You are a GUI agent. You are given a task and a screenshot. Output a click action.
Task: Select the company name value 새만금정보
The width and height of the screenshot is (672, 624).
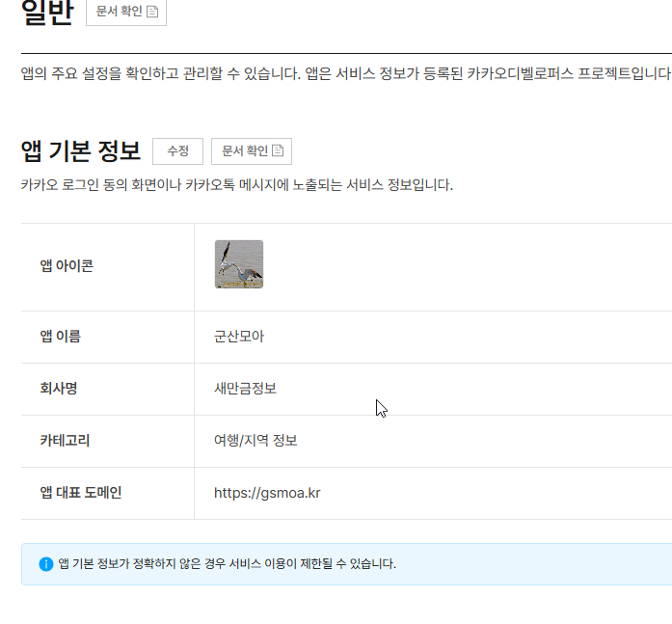245,389
